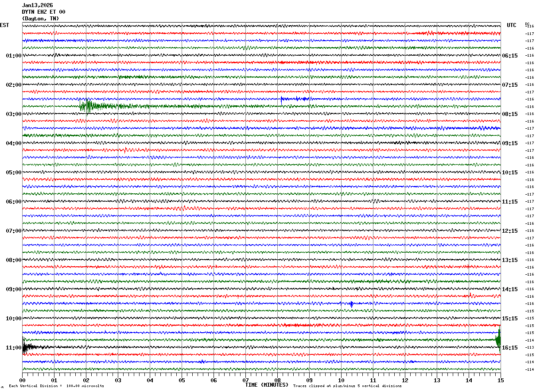The height and width of the screenshot is (392, 536).
Task: Click the TIME (MINUTES) axis title
Action: tap(267, 385)
